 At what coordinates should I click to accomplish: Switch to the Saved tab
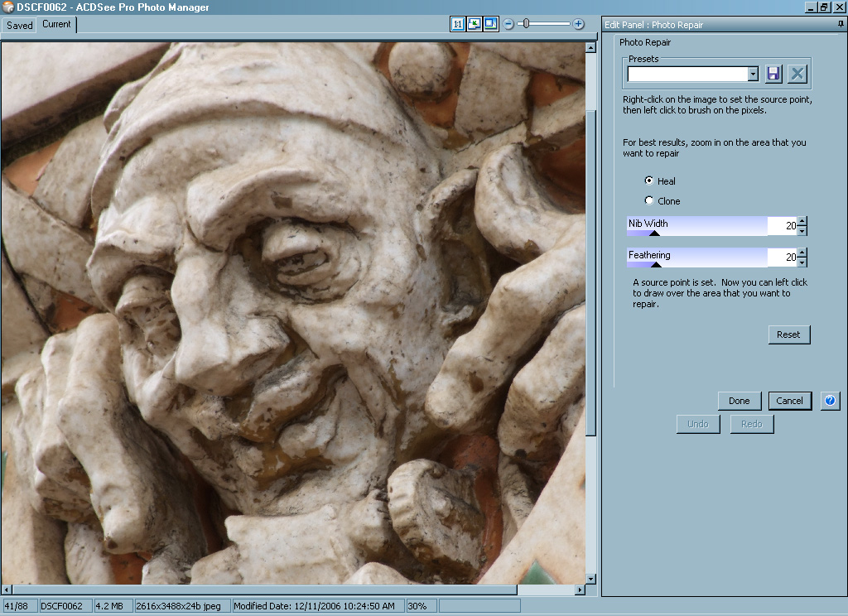pos(20,25)
